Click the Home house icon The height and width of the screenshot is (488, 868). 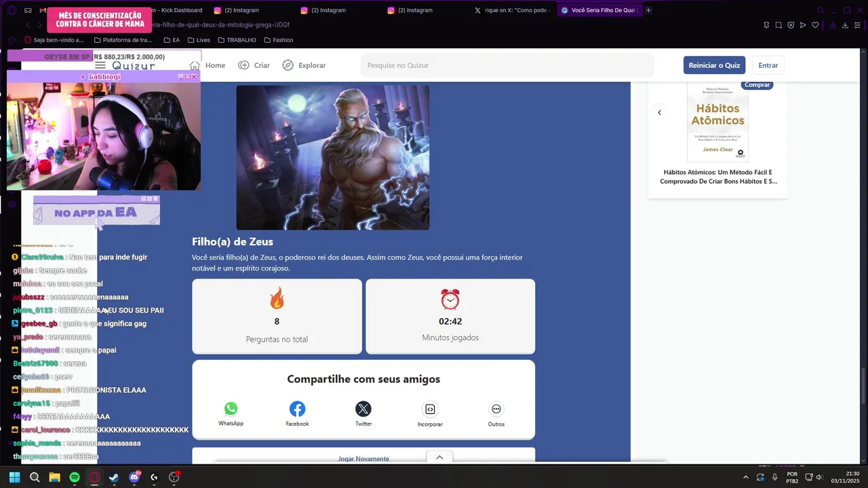(x=195, y=65)
